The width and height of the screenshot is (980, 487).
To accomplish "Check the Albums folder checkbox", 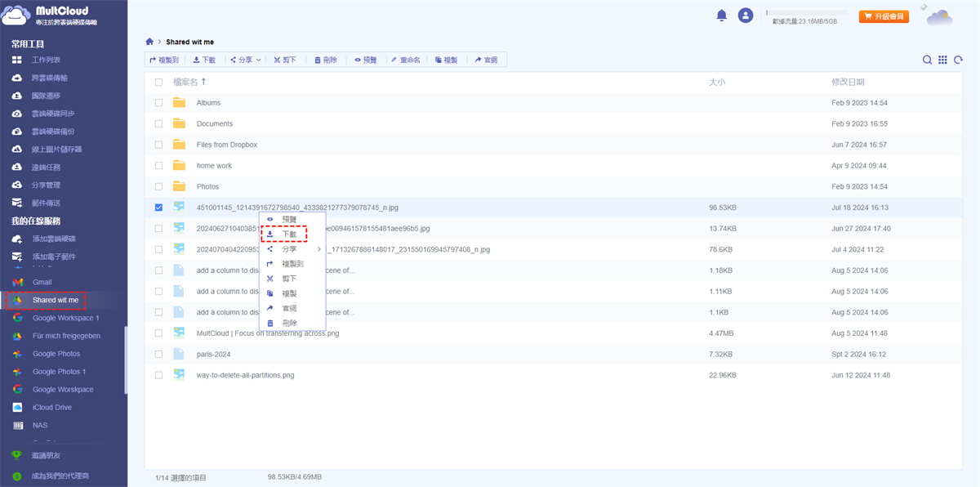I will pos(158,103).
